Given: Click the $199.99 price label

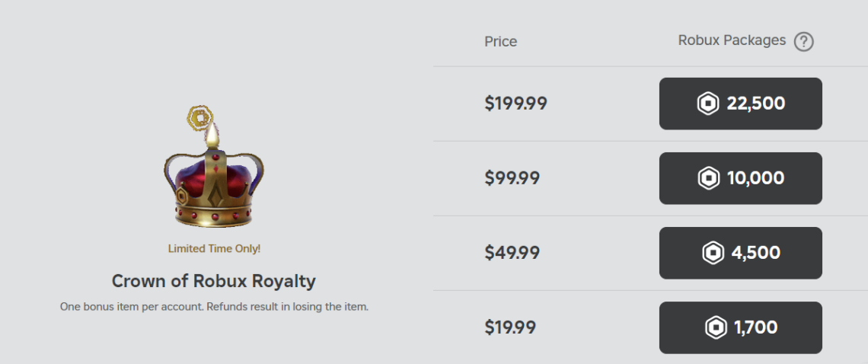Looking at the screenshot, I should click(515, 104).
